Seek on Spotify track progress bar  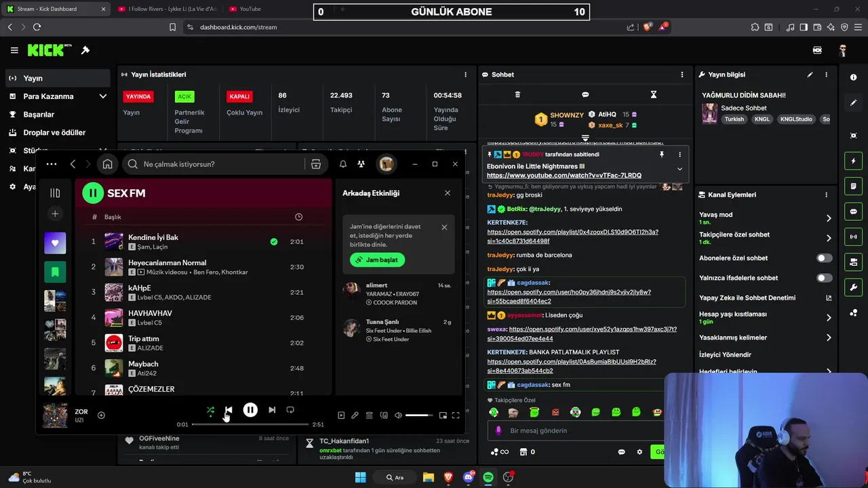(x=250, y=424)
